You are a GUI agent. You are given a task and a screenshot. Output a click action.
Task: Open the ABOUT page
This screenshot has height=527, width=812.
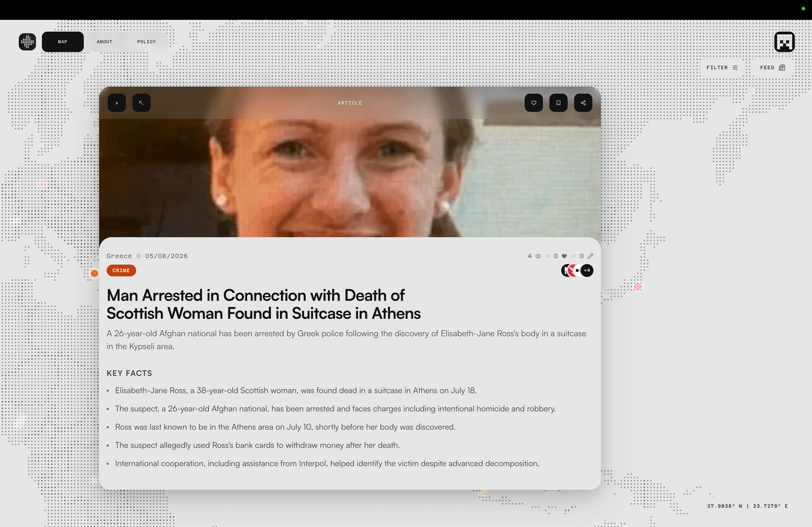(x=105, y=42)
